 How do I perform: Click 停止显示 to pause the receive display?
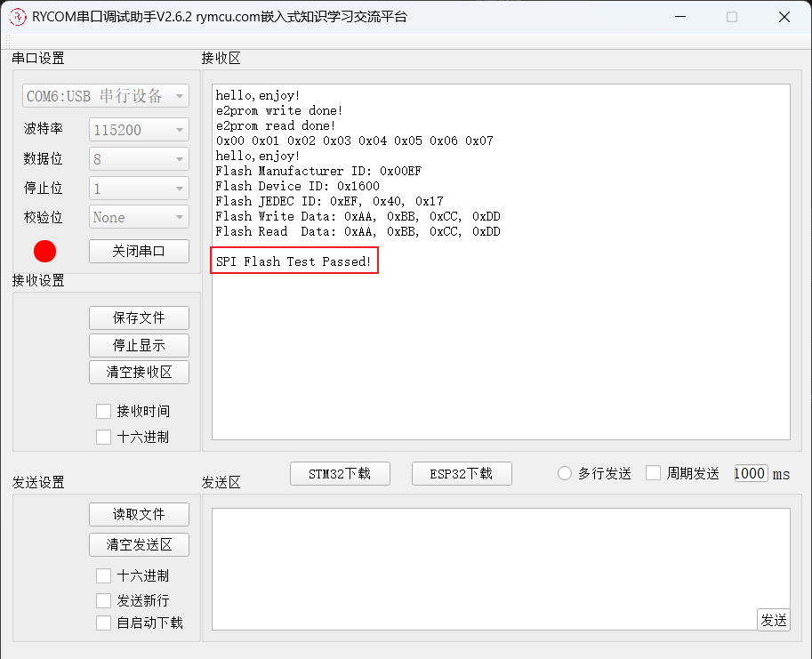point(139,345)
